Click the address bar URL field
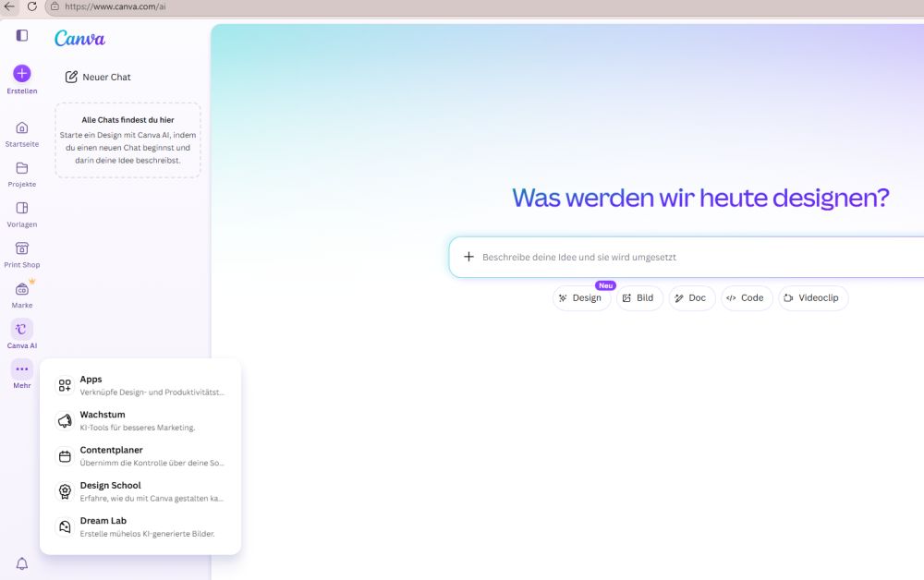924x580 pixels. 483,7
